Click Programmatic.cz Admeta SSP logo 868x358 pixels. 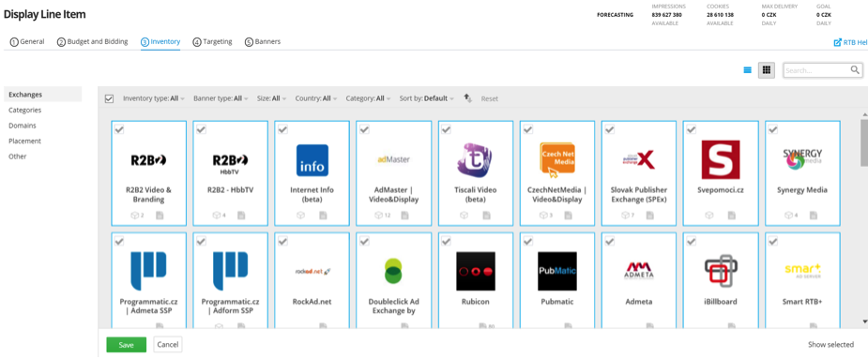click(148, 271)
